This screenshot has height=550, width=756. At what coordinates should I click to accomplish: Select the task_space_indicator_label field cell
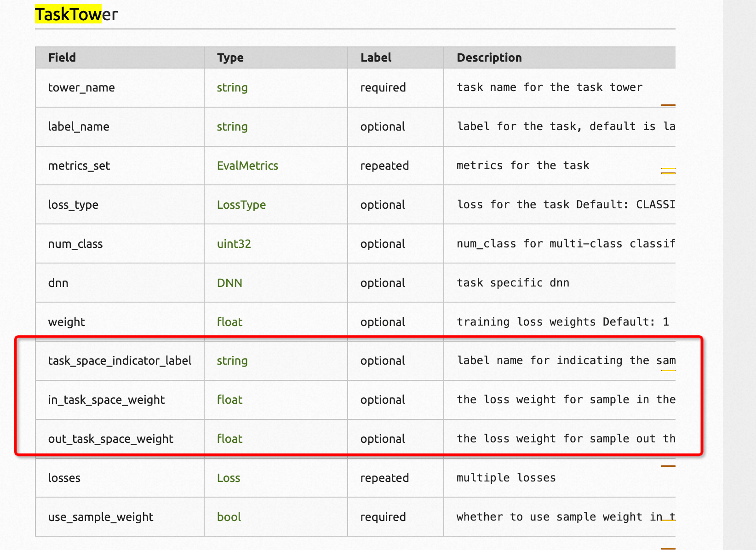click(120, 361)
